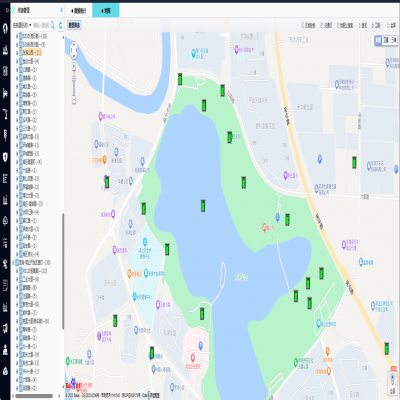Open the panorama button at map's bottom-right corner

[393, 382]
